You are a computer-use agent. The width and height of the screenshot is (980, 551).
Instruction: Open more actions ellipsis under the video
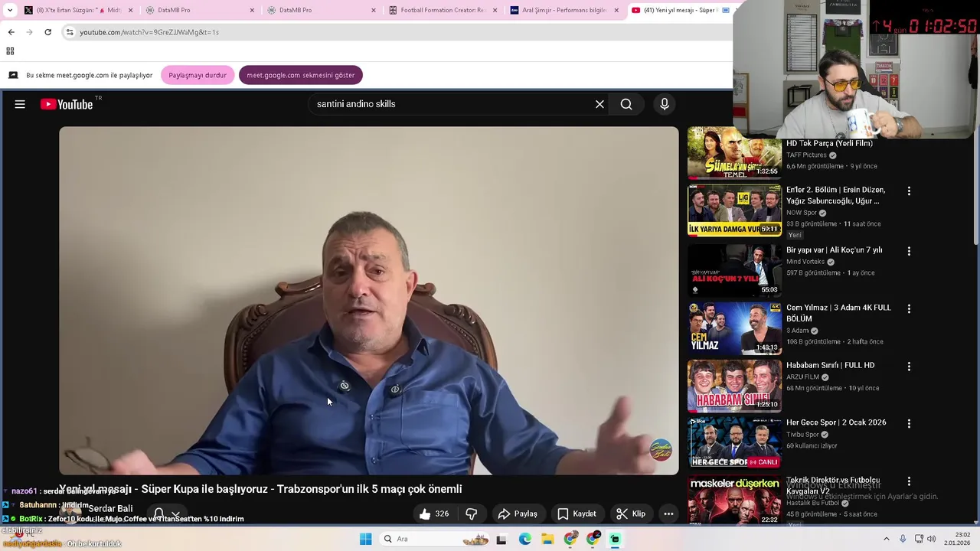(x=668, y=514)
